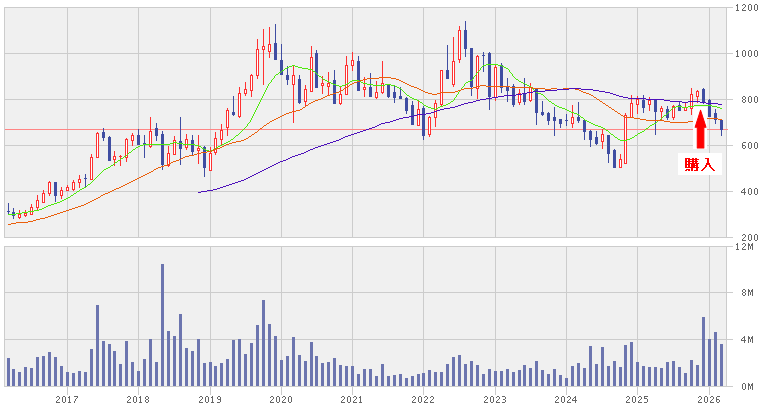Click the 1000 price axis label
Image resolution: width=762 pixels, height=409 pixels.
[x=743, y=54]
